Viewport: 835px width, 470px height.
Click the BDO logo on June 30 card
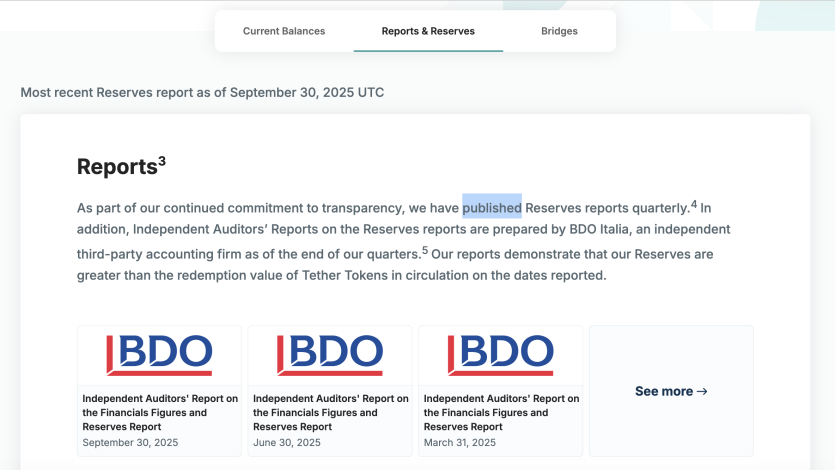pos(330,355)
